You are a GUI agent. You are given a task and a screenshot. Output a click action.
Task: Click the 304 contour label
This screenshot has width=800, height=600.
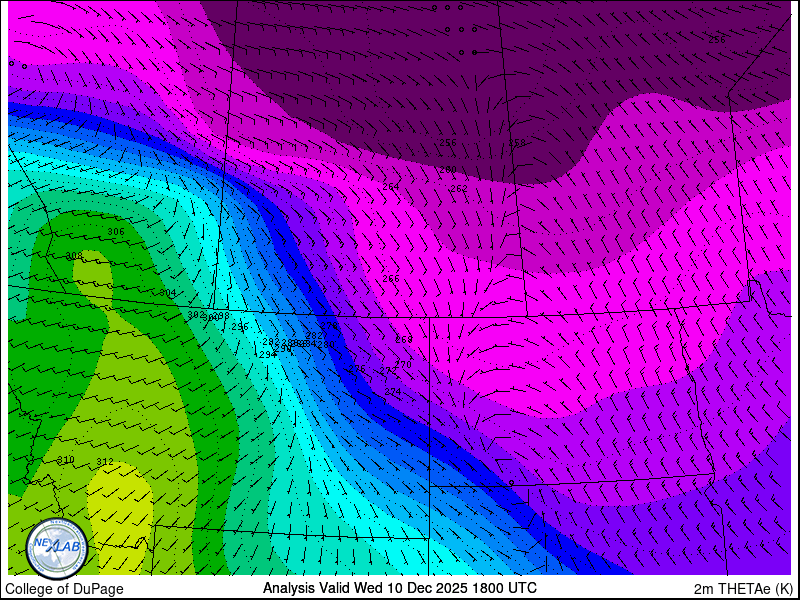tap(167, 293)
